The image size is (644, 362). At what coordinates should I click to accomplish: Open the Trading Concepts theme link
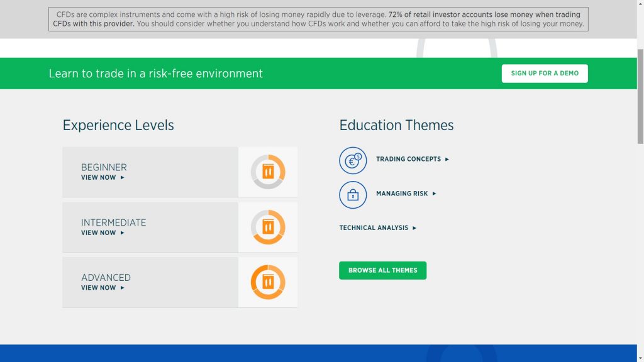tap(408, 159)
